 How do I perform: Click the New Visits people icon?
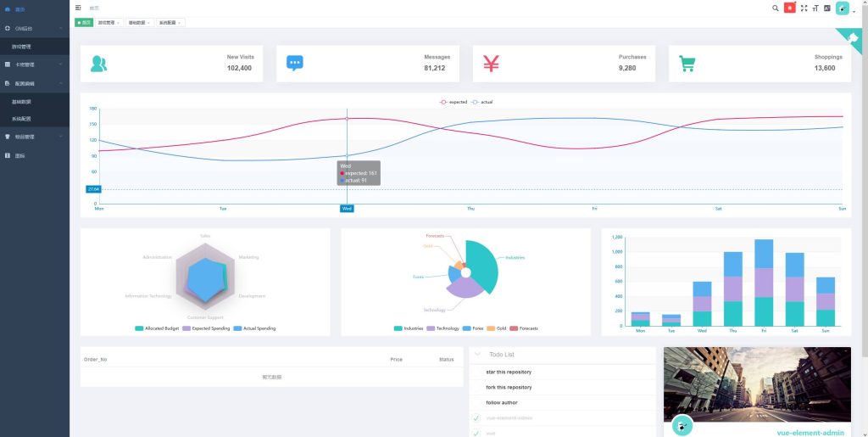click(x=99, y=64)
